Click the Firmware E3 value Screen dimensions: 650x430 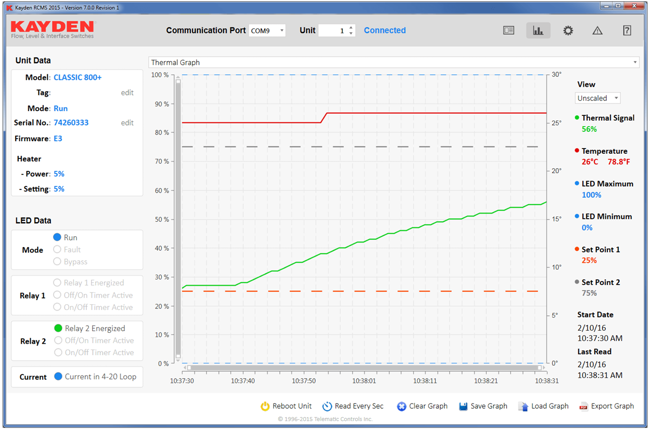pyautogui.click(x=58, y=138)
